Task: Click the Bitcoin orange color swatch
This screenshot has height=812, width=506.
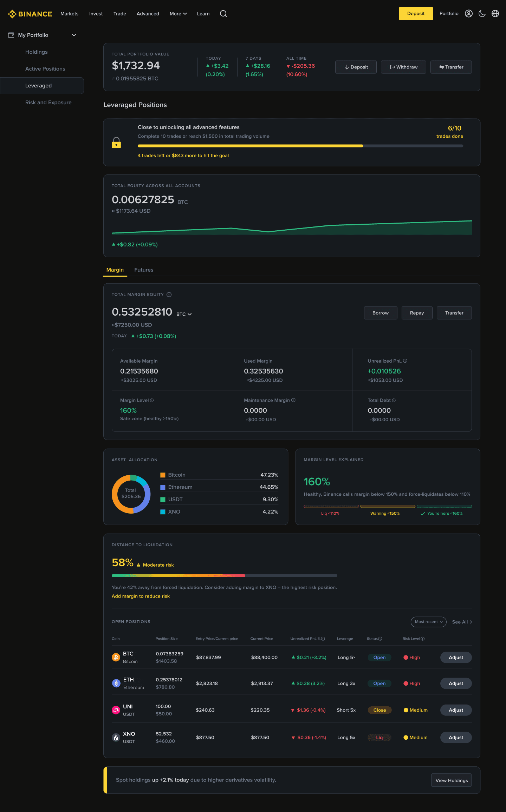Action: point(163,475)
